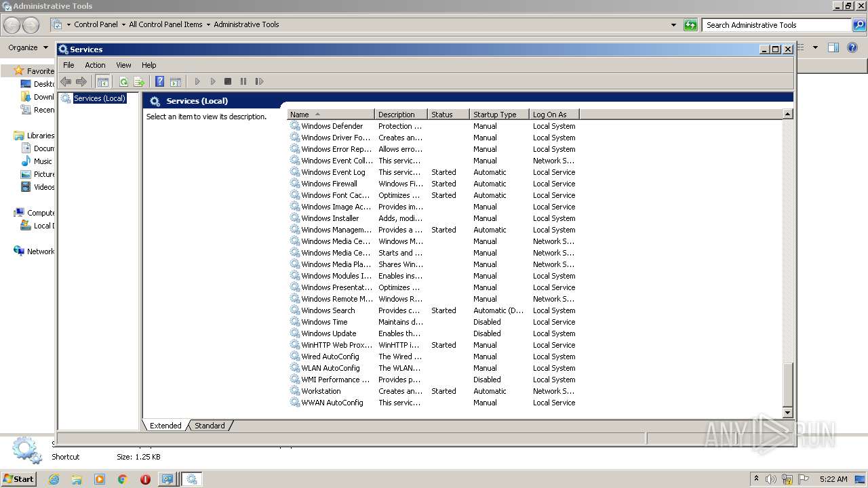Viewport: 868px width, 488px height.
Task: Toggle the Explorer preview pane icon
Action: [x=833, y=47]
